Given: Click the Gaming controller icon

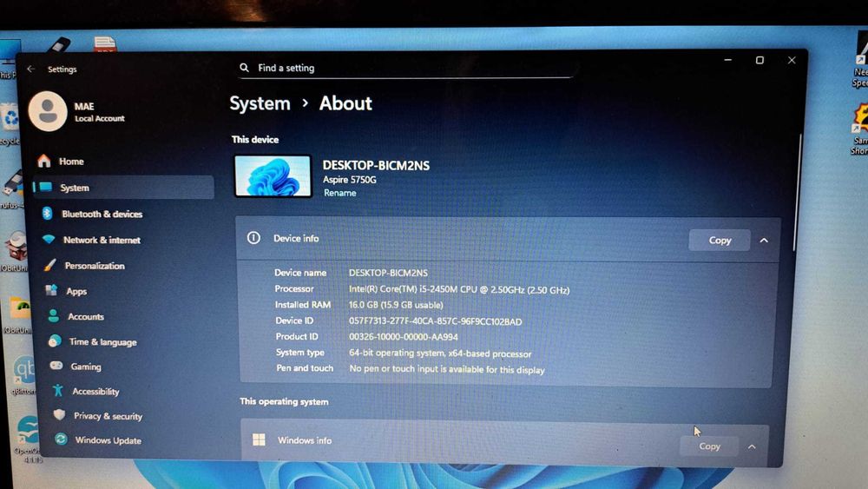Looking at the screenshot, I should 56,366.
